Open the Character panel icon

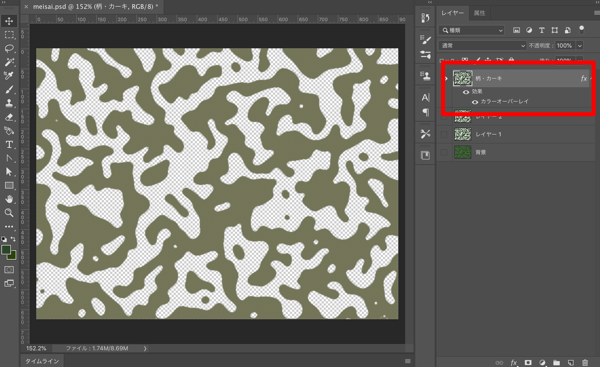pyautogui.click(x=425, y=98)
